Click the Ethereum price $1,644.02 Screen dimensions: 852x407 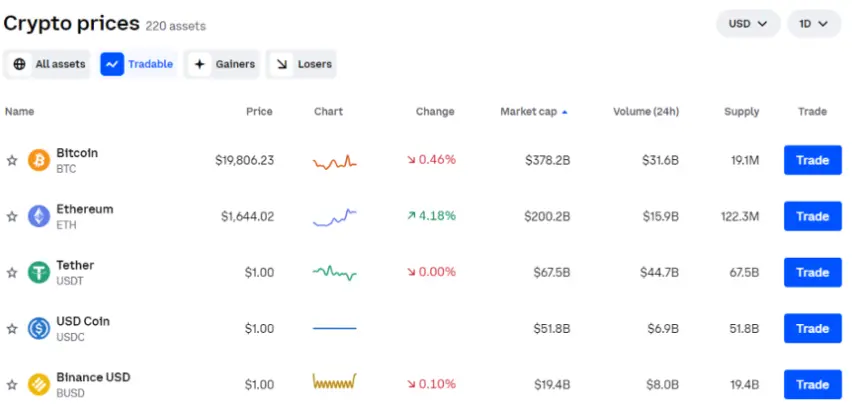(x=247, y=216)
